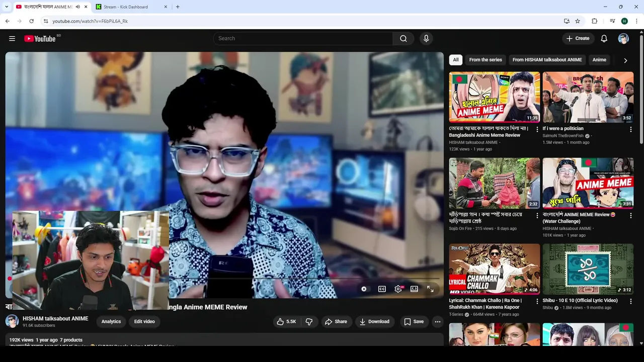Image resolution: width=644 pixels, height=362 pixels.
Task: Click the Edit video button
Action: point(144,322)
